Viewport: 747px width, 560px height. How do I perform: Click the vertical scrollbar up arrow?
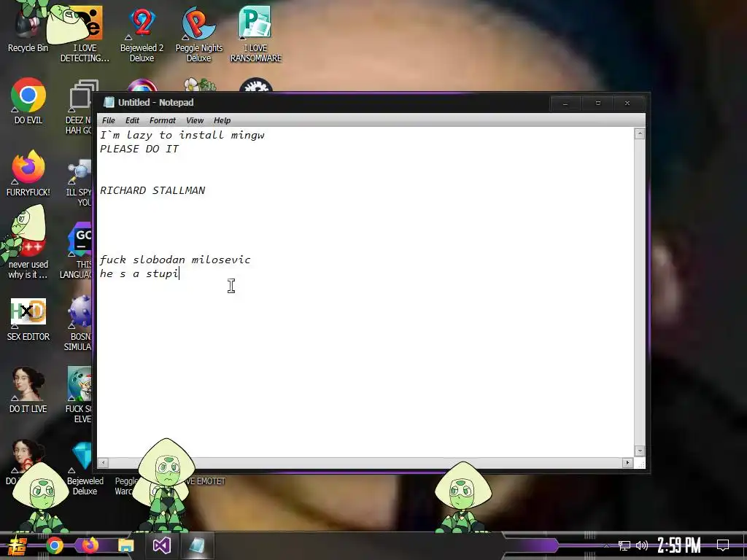[640, 134]
